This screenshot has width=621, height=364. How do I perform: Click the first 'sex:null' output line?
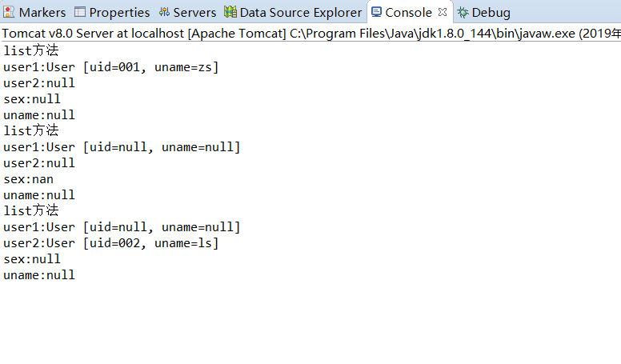(x=32, y=99)
